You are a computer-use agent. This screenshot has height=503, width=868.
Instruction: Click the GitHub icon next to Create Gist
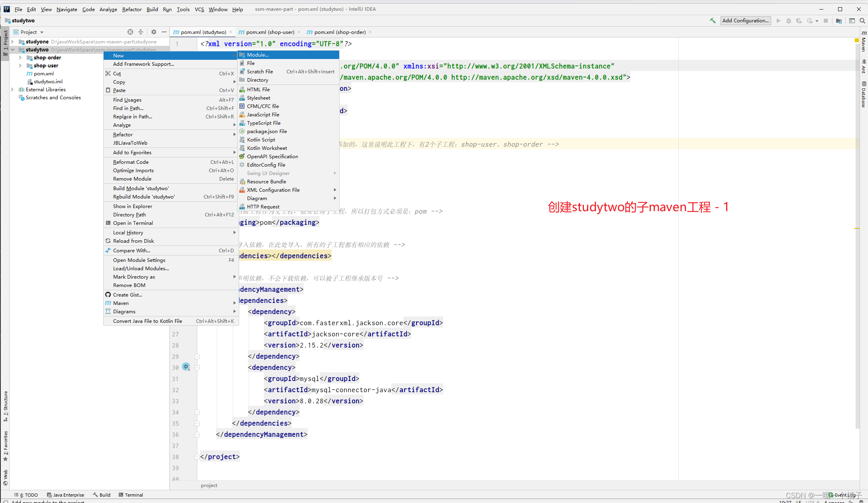108,295
